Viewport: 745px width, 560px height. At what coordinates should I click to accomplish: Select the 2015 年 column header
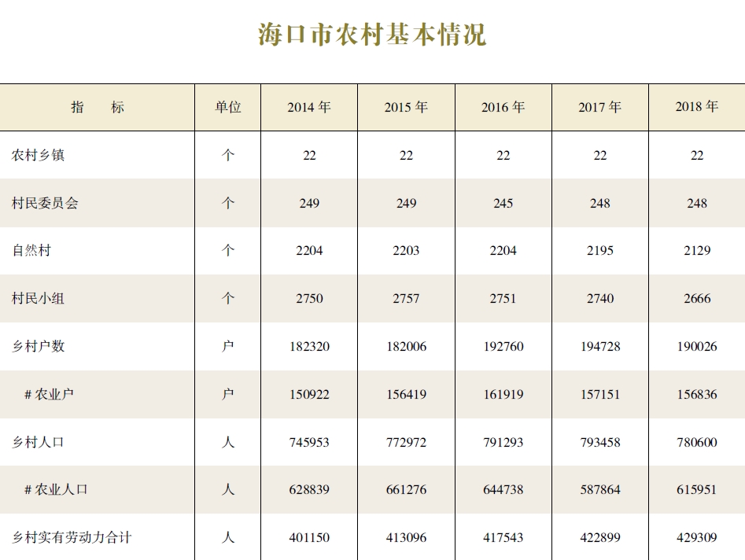[x=406, y=107]
